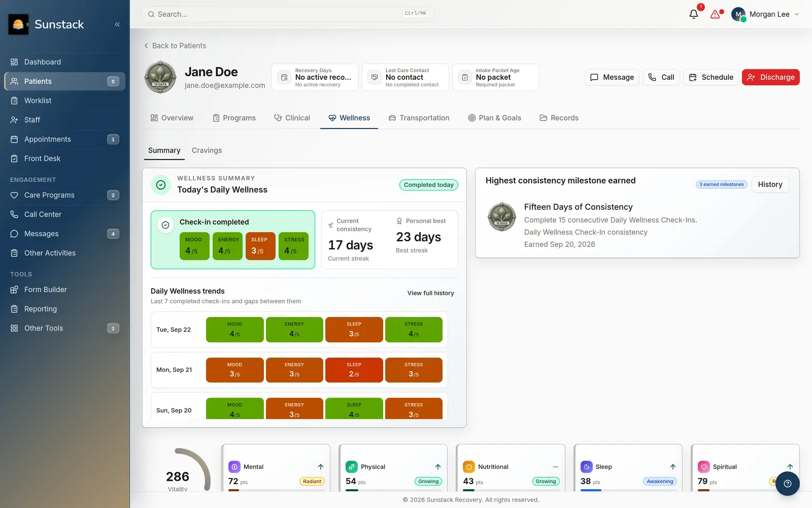Open the milestone History button

pos(770,184)
